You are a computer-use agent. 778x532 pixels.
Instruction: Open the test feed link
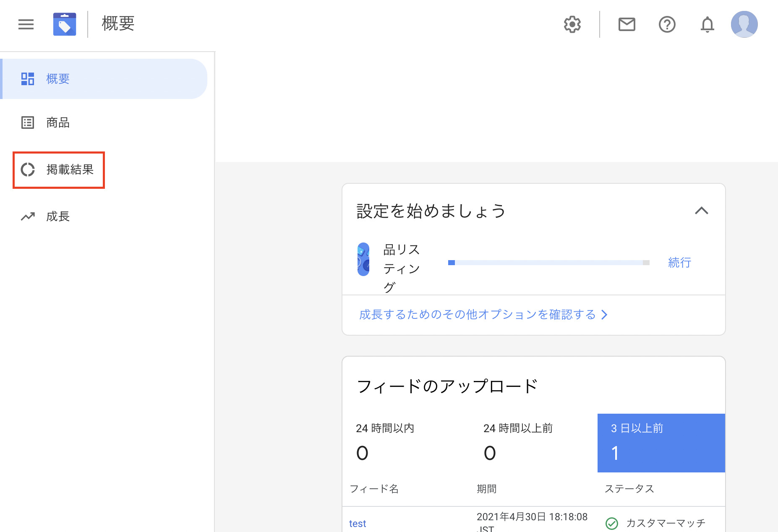click(x=358, y=524)
